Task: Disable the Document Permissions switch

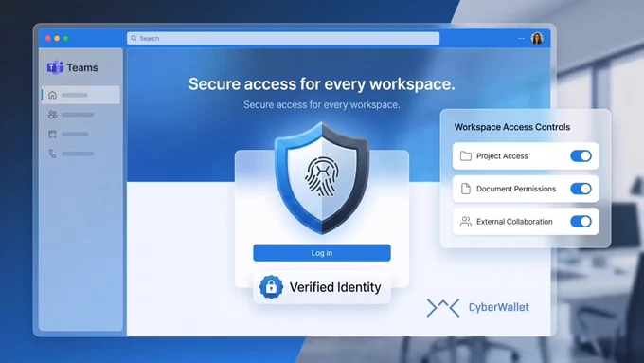Action: [581, 189]
